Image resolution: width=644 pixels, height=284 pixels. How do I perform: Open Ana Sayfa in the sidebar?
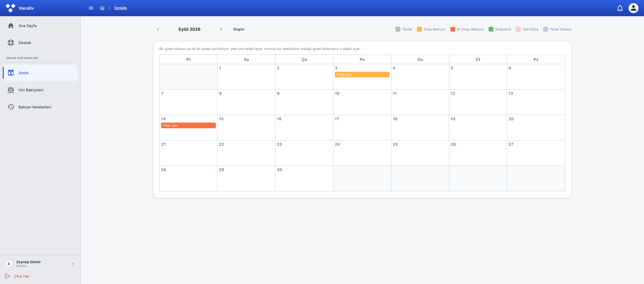40,26
